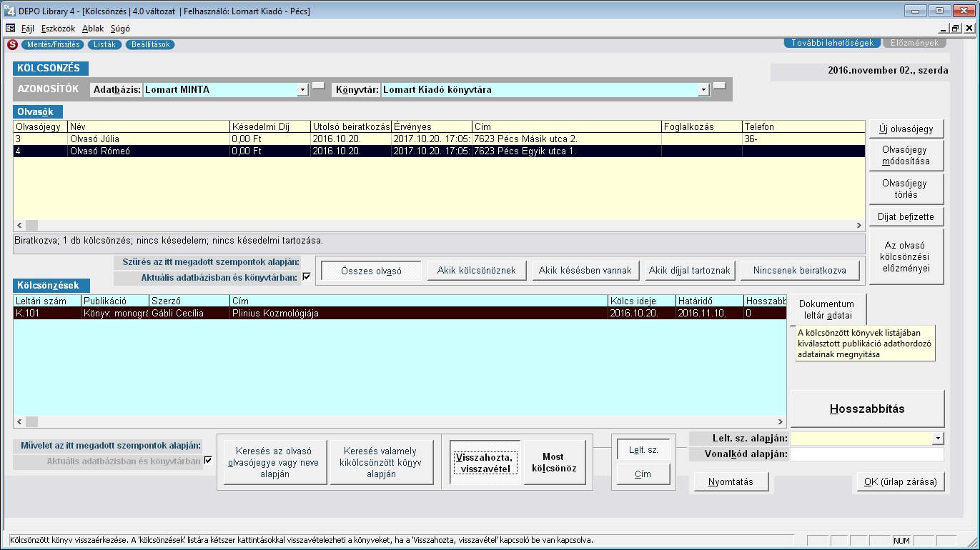Click the small button beside Könyvtár dropdown
This screenshot has height=550, width=980.
pos(719,86)
